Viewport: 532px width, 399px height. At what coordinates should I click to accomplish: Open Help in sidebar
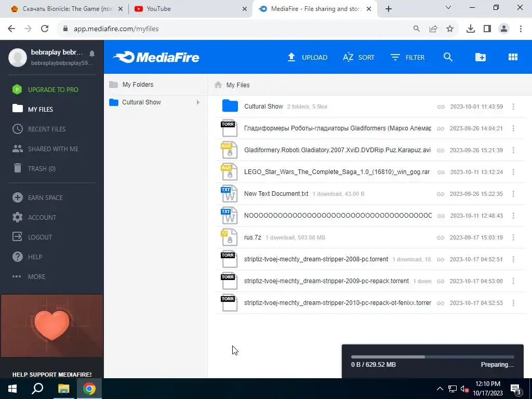(x=28, y=257)
